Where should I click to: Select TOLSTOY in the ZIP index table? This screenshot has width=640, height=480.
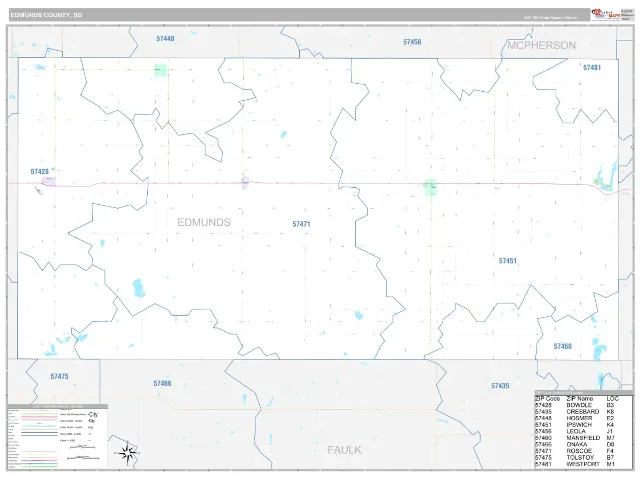[x=580, y=457]
